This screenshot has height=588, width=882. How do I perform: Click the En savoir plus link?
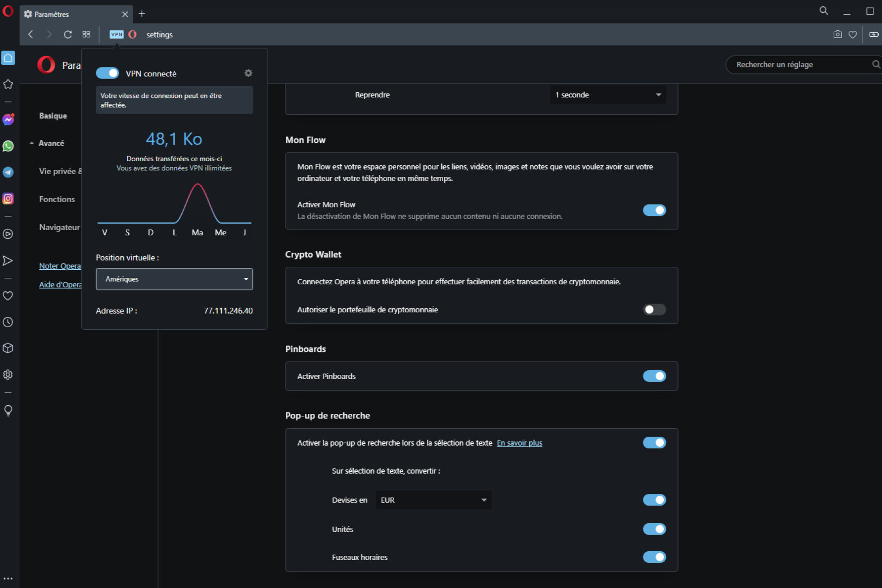click(520, 443)
